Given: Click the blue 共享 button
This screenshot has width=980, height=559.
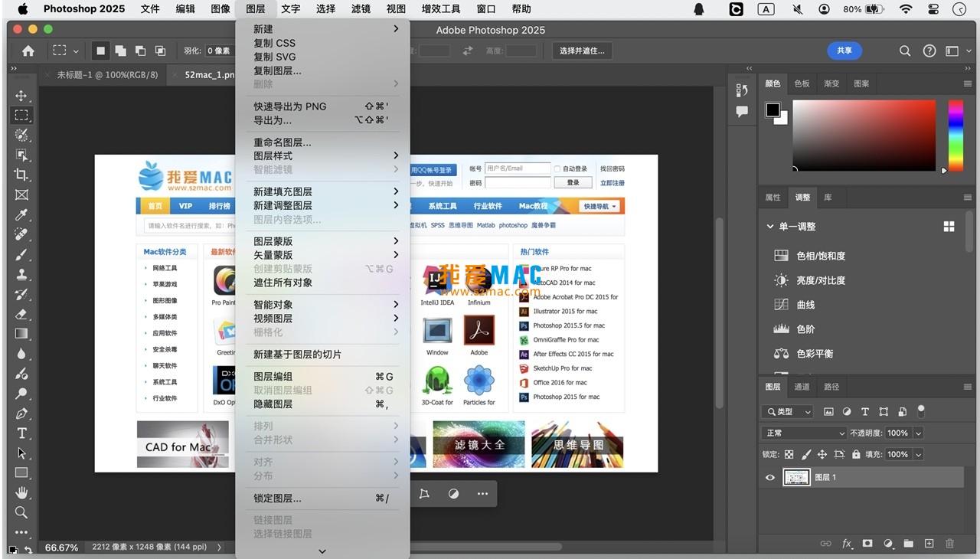Looking at the screenshot, I should point(844,51).
